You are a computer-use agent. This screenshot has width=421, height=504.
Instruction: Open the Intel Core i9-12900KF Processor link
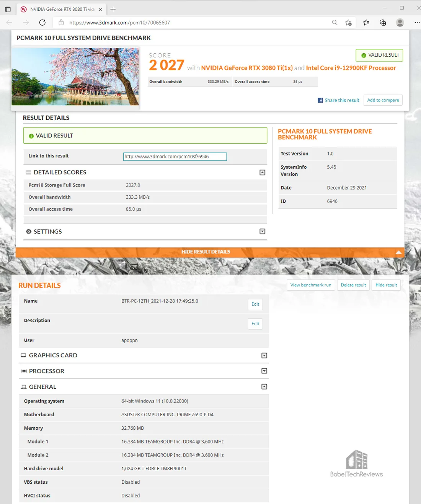pyautogui.click(x=351, y=68)
